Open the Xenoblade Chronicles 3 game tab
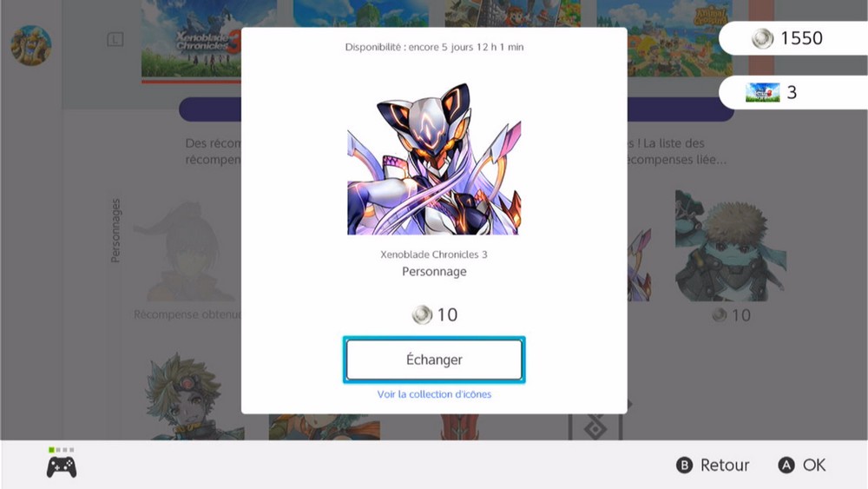The width and height of the screenshot is (868, 489). click(191, 39)
